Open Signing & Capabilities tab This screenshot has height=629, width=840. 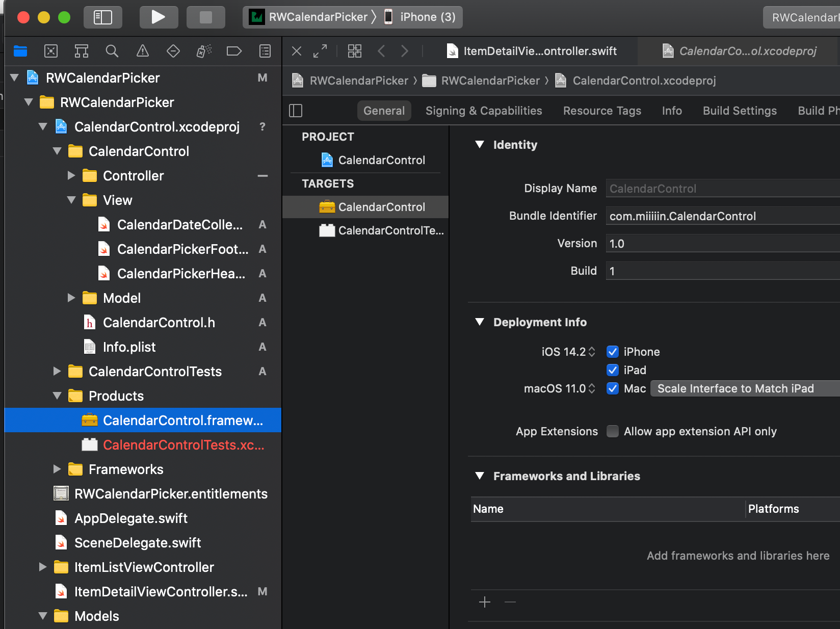(x=484, y=111)
